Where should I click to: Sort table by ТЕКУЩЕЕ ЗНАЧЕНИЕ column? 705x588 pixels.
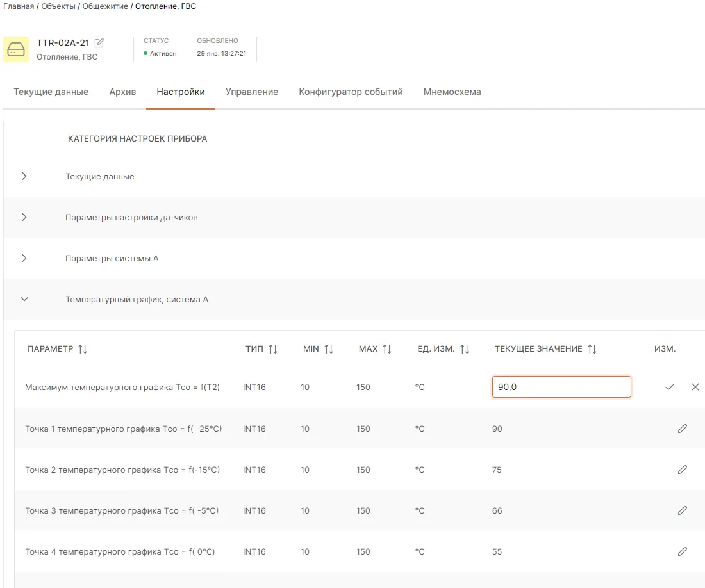coord(592,349)
